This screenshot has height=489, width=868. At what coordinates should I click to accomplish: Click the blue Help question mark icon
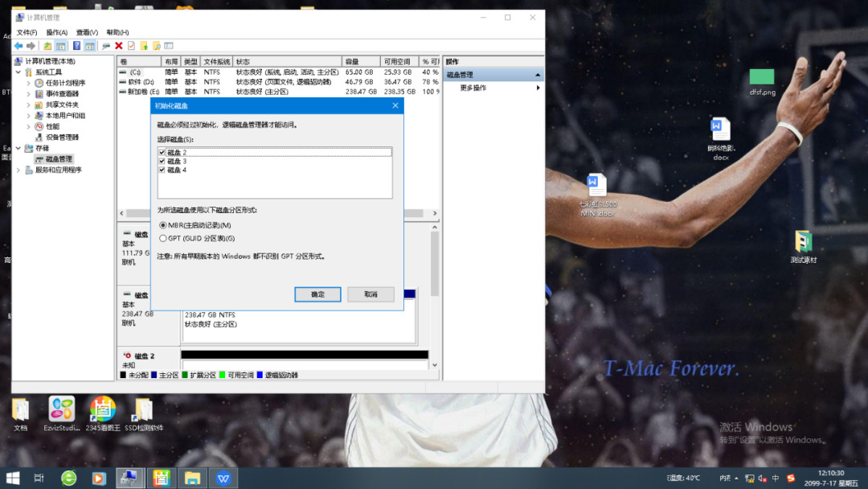(77, 46)
